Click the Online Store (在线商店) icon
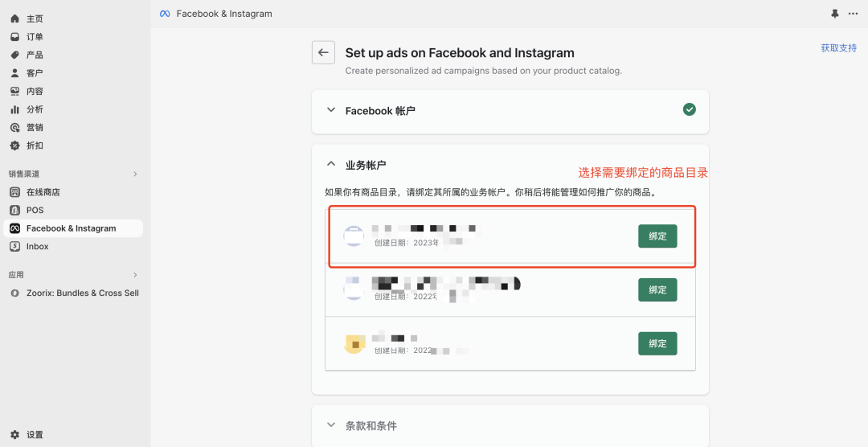This screenshot has height=447, width=868. (15, 192)
